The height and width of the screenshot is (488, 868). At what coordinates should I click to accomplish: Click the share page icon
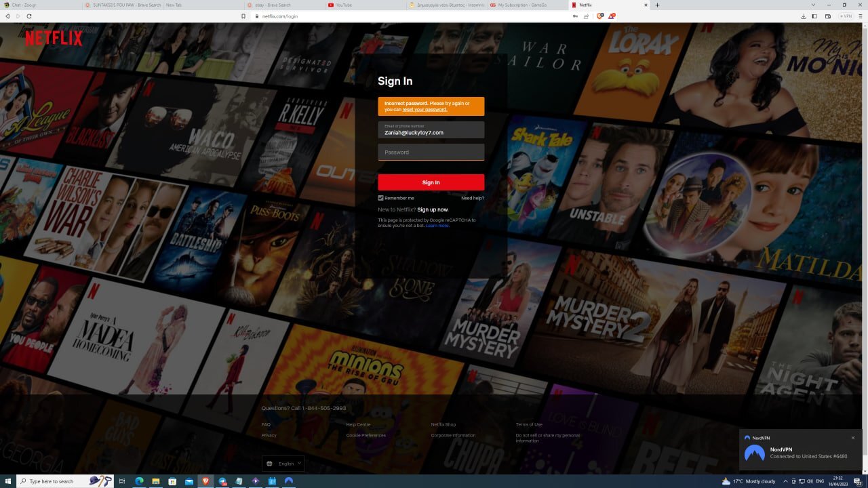(x=586, y=16)
